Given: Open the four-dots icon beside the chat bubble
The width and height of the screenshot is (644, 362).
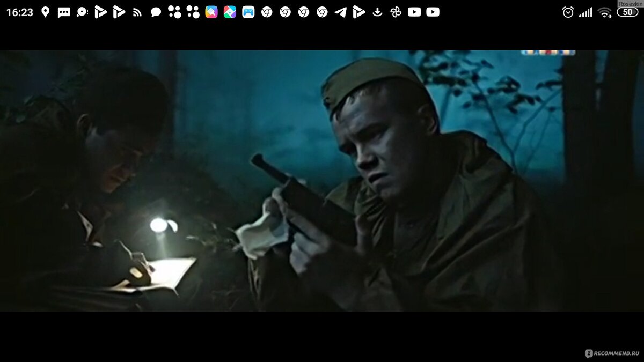Looking at the screenshot, I should (174, 12).
